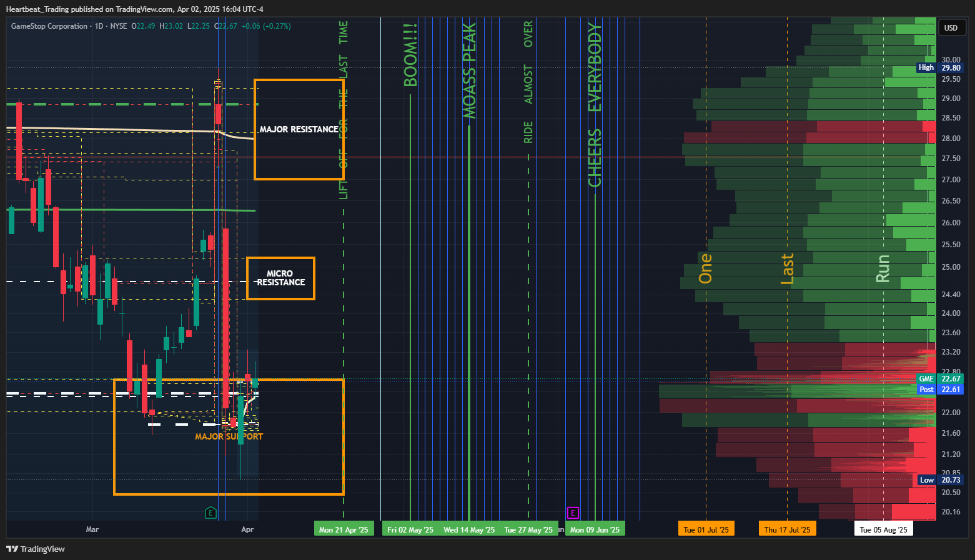The image size is (975, 560).
Task: Click the NYSE exchange label
Action: tap(119, 26)
